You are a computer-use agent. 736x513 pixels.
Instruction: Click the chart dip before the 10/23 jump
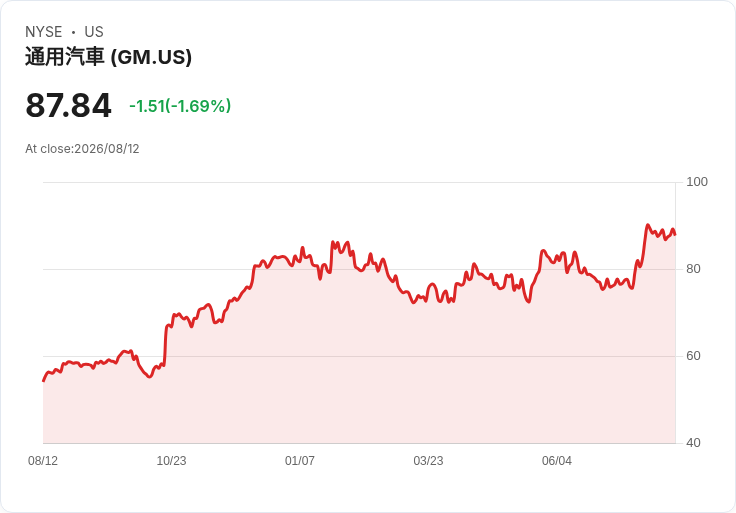coord(150,376)
